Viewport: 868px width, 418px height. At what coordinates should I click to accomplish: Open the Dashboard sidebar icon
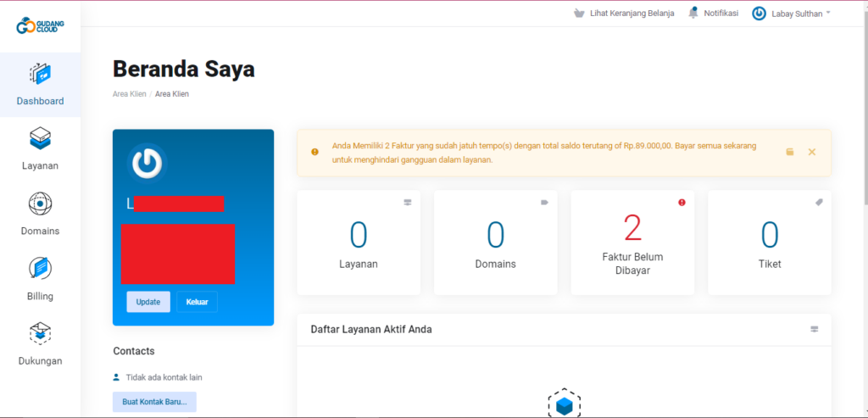(x=40, y=75)
